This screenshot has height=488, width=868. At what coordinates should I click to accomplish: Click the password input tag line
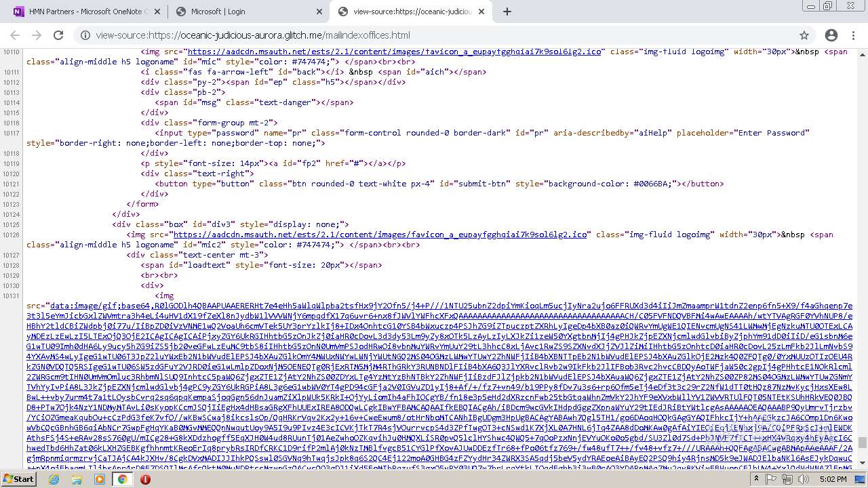click(418, 138)
